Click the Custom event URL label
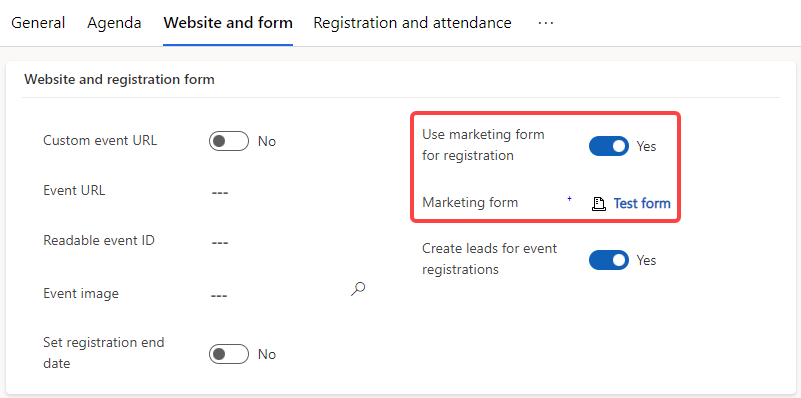Image resolution: width=801 pixels, height=398 pixels. [x=100, y=141]
